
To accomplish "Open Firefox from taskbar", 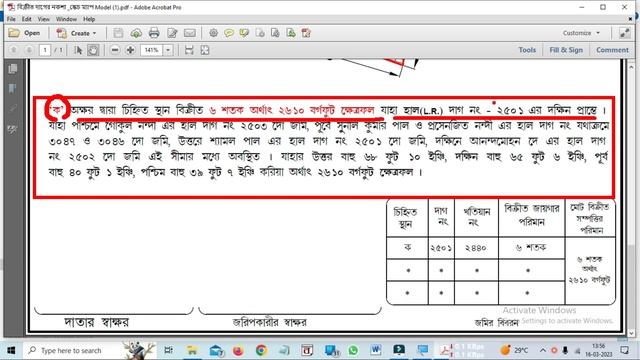I will 238,350.
